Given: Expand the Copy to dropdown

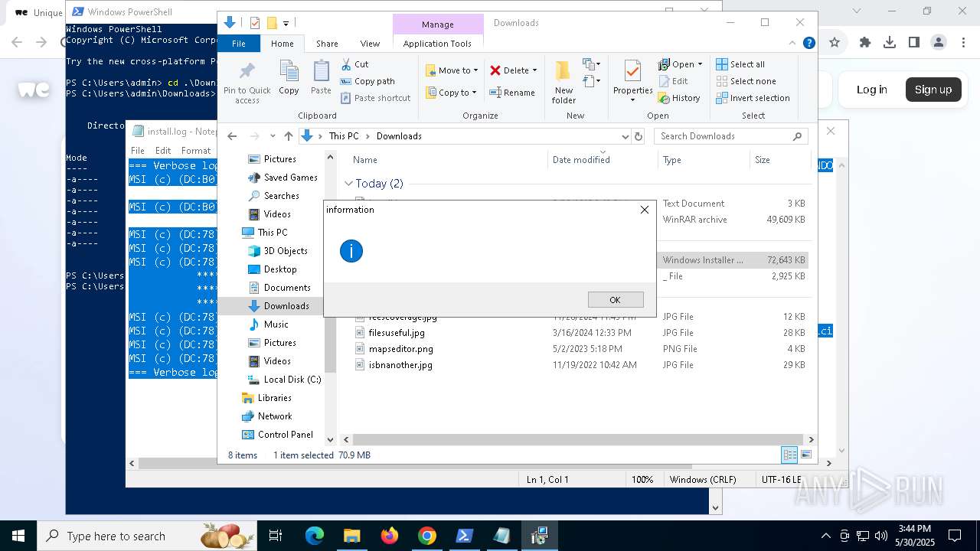Looking at the screenshot, I should [x=474, y=93].
